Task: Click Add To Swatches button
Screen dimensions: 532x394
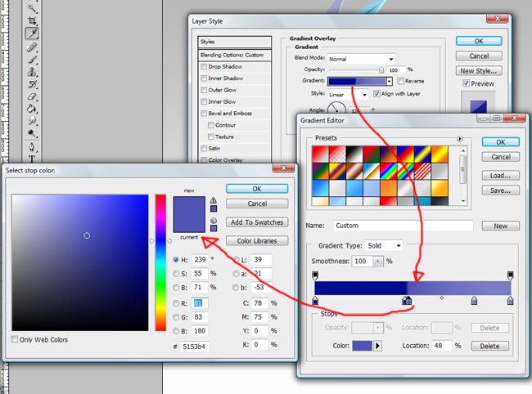Action: pyautogui.click(x=257, y=222)
